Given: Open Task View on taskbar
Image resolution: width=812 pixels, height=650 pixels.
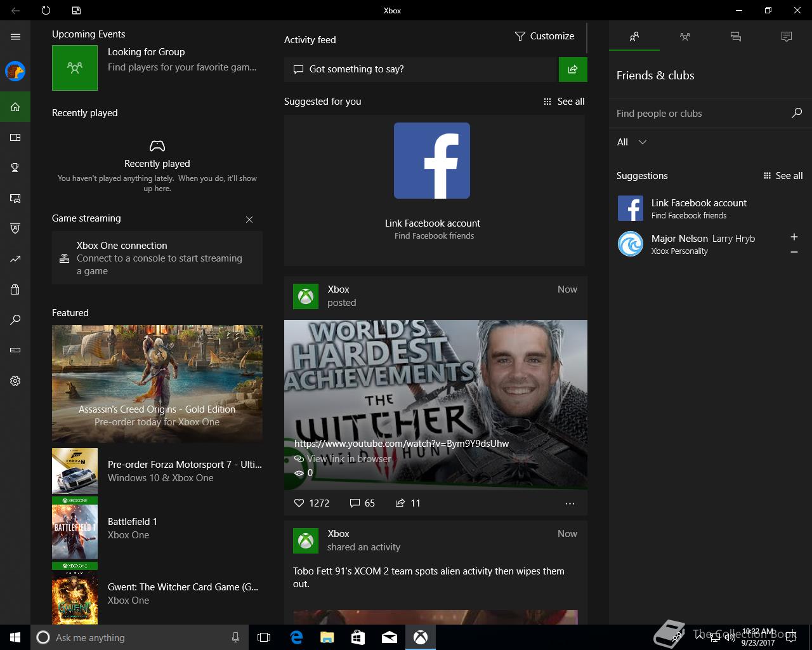Looking at the screenshot, I should click(x=264, y=637).
